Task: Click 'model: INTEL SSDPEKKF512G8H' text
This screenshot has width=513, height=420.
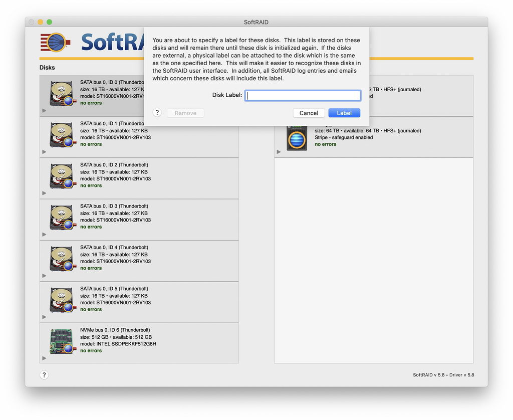Action: [x=118, y=344]
